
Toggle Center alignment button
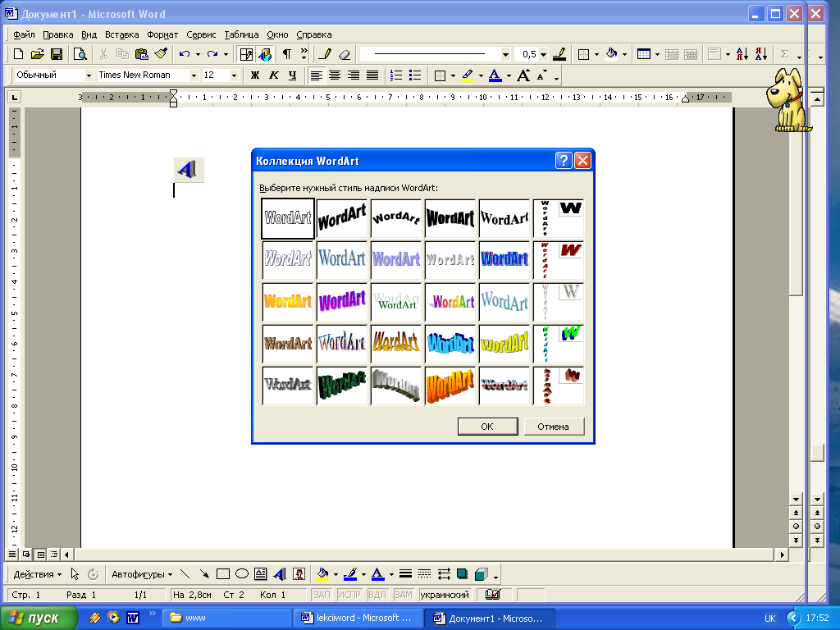[x=335, y=75]
